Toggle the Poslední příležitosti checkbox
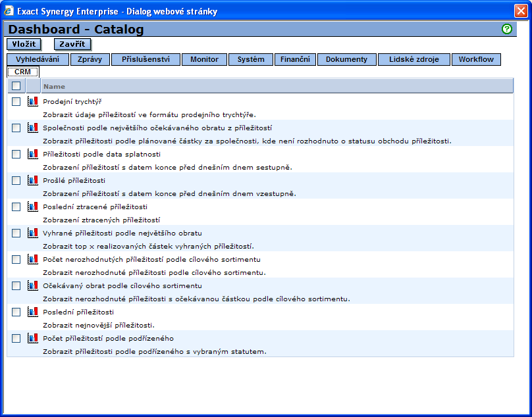532x417 pixels. point(16,312)
